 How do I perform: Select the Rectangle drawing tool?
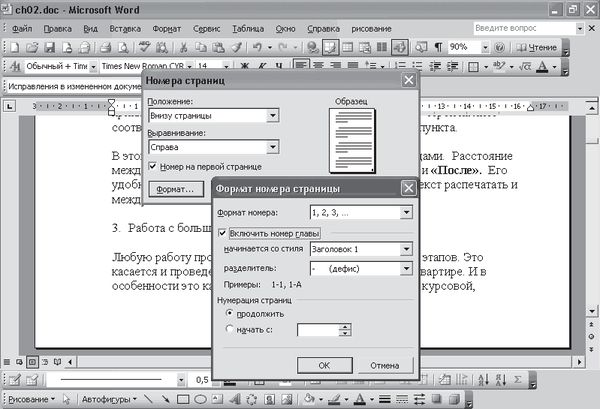[185, 400]
